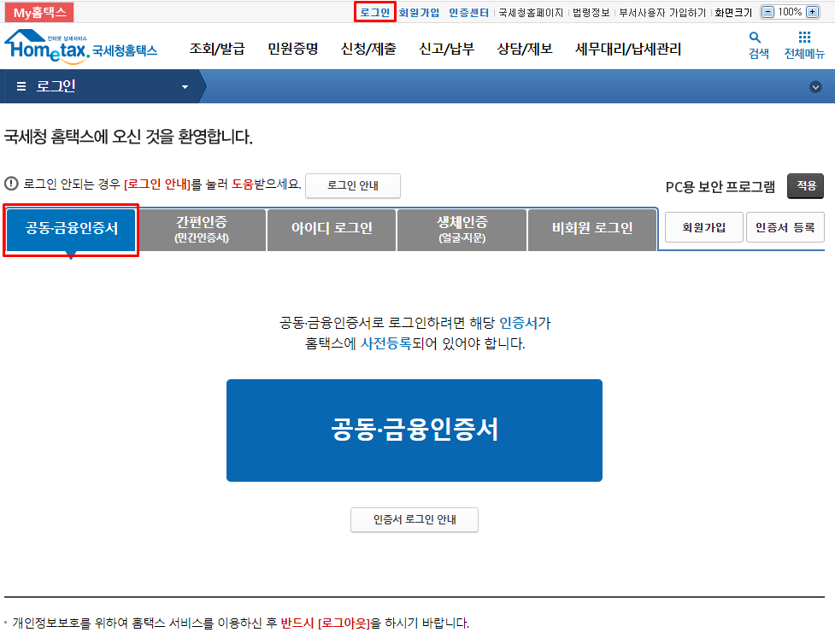Decrease 화면크기 using the minus icon
This screenshot has height=644, width=835.
click(x=768, y=11)
